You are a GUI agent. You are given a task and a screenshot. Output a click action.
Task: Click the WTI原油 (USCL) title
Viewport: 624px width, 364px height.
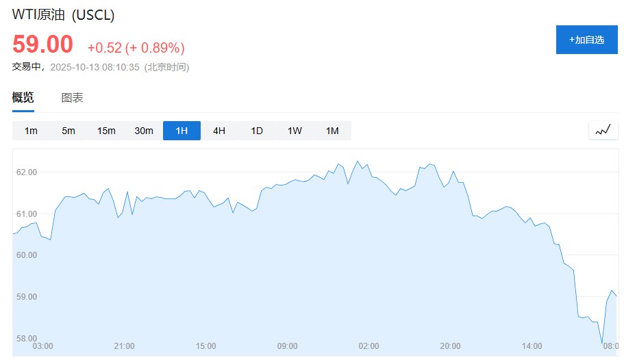tap(64, 15)
